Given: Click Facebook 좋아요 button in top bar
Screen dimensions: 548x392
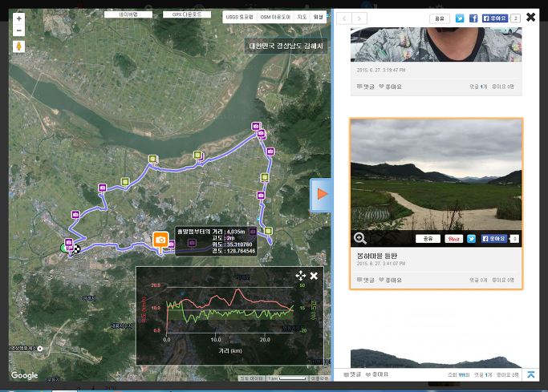Looking at the screenshot, I should click(x=495, y=18).
